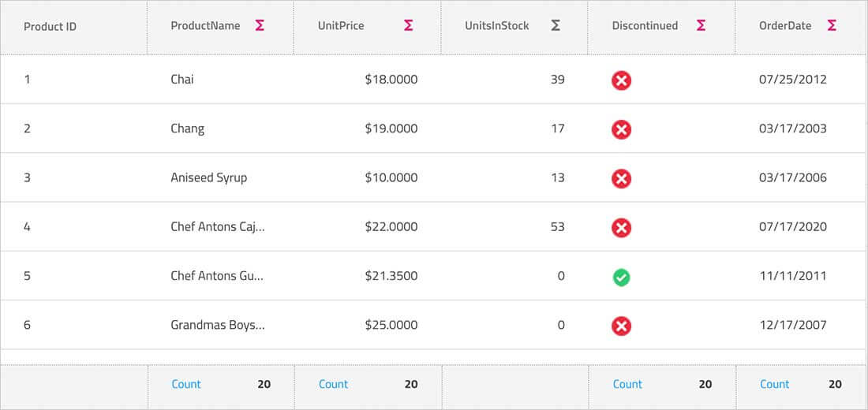The height and width of the screenshot is (410, 868).
Task: Click the sigma icon next to OrderDate
Action: point(832,25)
